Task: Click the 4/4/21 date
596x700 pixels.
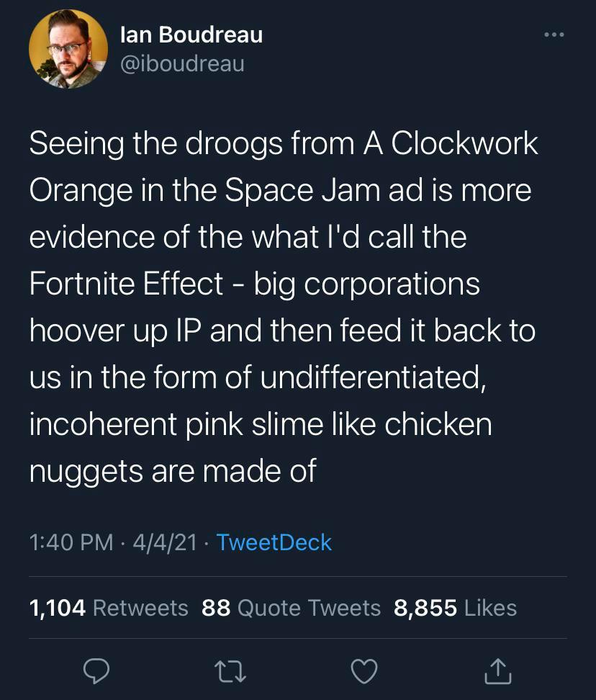Action: 163,542
